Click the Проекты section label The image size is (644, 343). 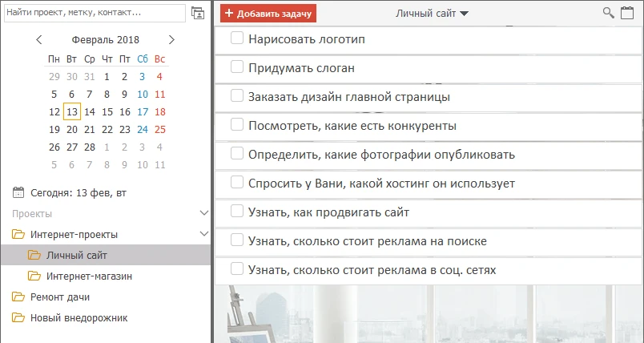[32, 214]
